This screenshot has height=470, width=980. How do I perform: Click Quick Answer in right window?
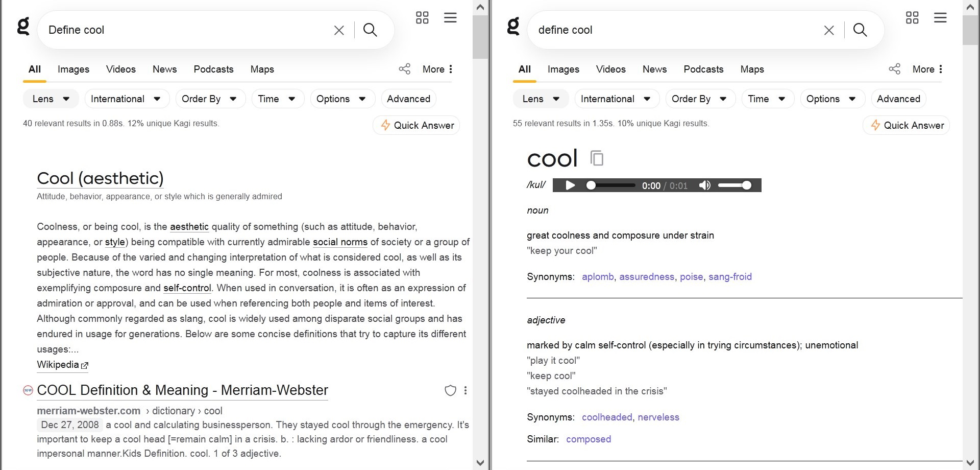click(x=906, y=125)
